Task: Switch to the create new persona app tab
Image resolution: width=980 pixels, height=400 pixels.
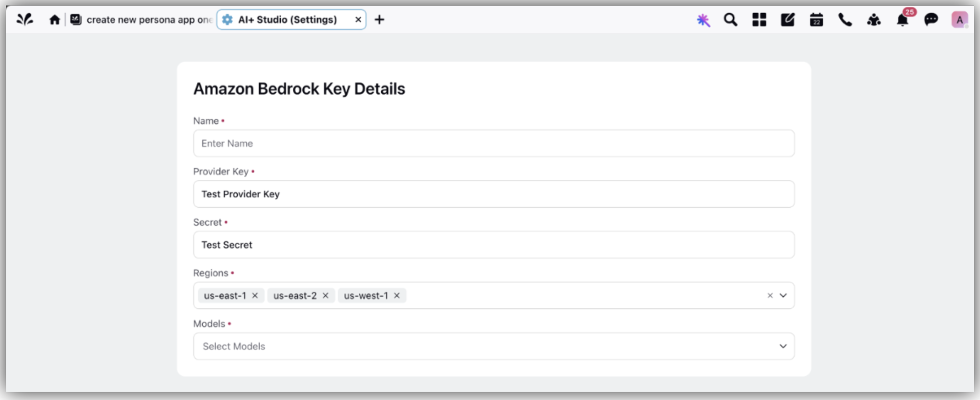Action: [142, 20]
